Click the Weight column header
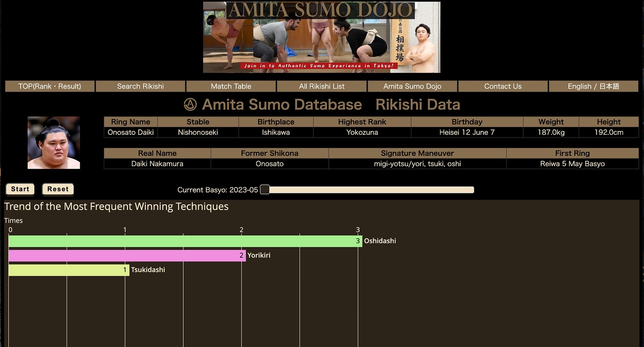The width and height of the screenshot is (644, 347). point(551,122)
